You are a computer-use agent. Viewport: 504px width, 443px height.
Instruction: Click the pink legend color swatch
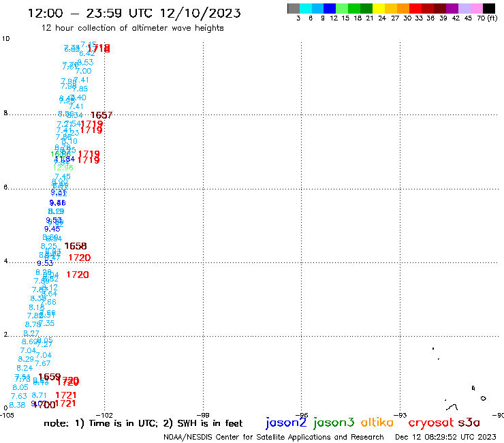(476, 8)
